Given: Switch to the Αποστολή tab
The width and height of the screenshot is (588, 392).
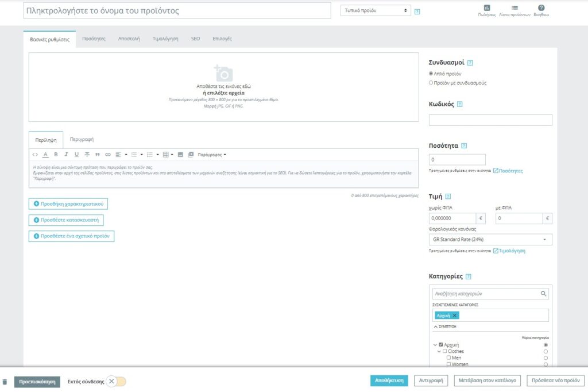Looking at the screenshot, I should [x=129, y=39].
